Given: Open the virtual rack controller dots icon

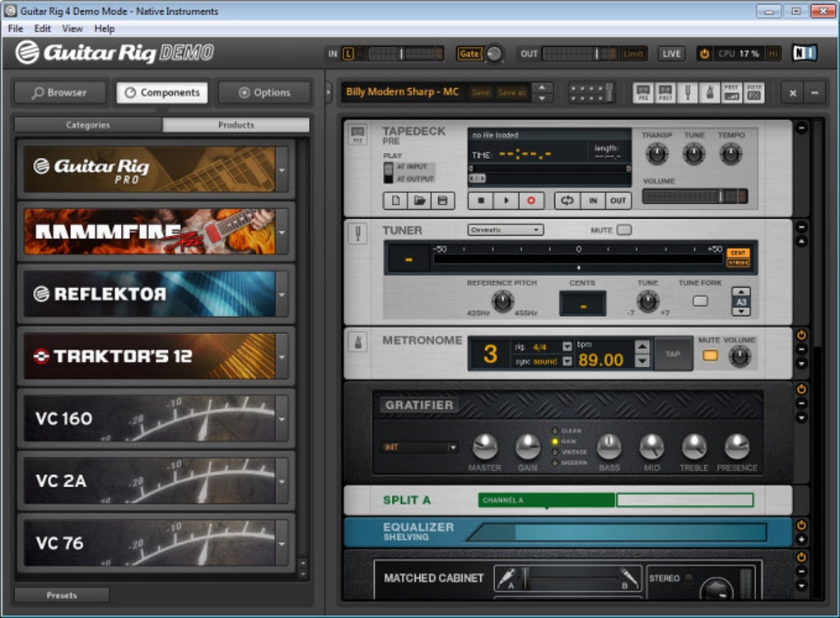Looking at the screenshot, I should 591,93.
